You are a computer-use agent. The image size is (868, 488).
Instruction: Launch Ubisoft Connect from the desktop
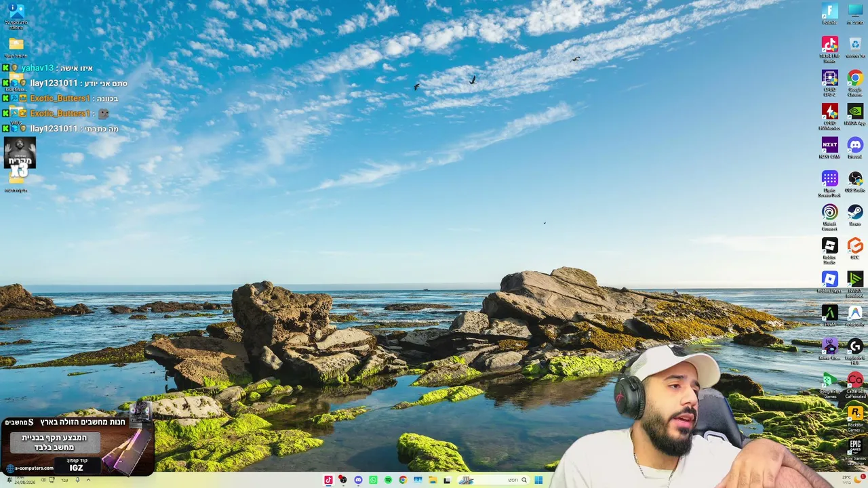(x=829, y=216)
